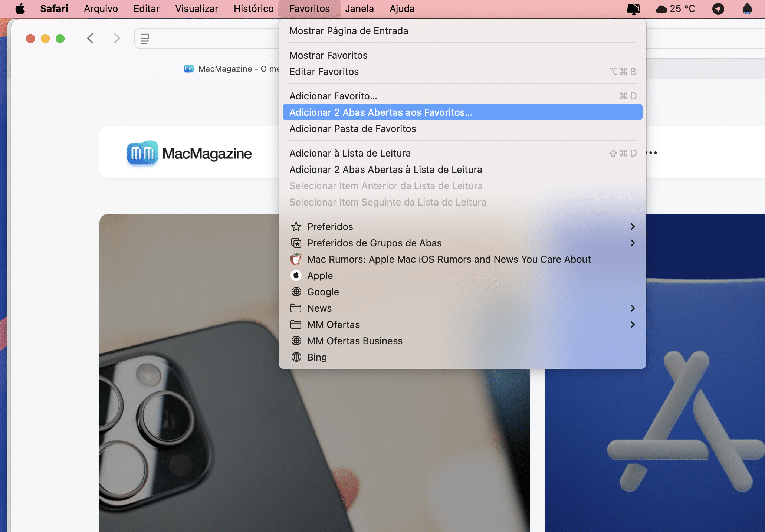Click the Preferidos de Grupos de Abas icon
Screen dimensions: 765x532
point(296,243)
